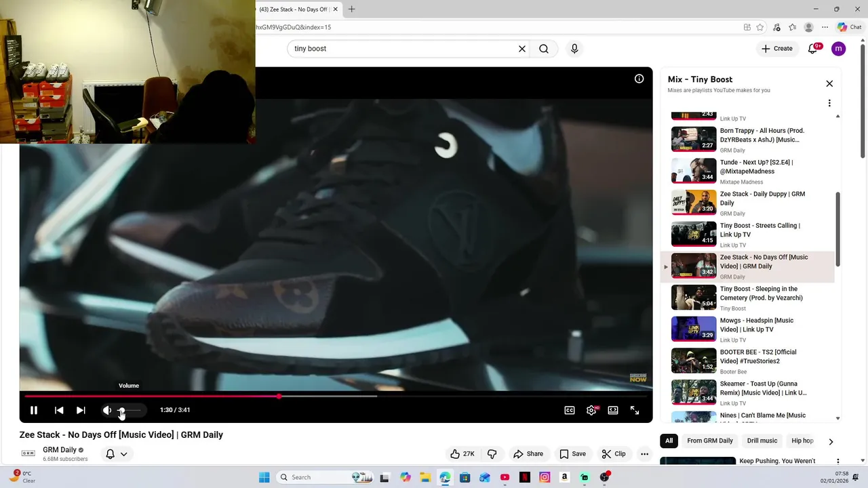Mute the video volume speaker icon
This screenshot has width=868, height=488.
tap(106, 410)
